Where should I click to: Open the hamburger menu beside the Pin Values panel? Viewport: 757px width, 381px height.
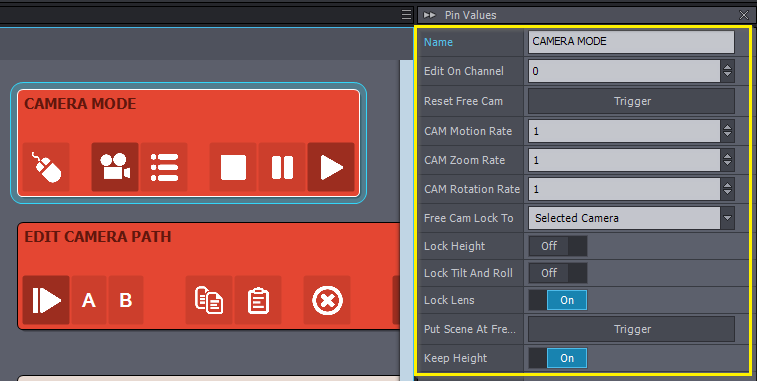pos(407,15)
